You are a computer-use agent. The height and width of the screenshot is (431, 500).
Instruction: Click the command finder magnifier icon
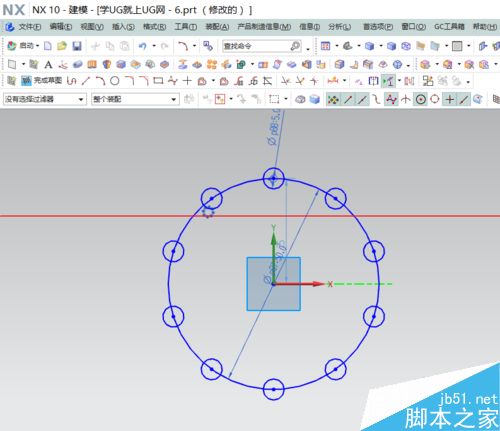(295, 46)
